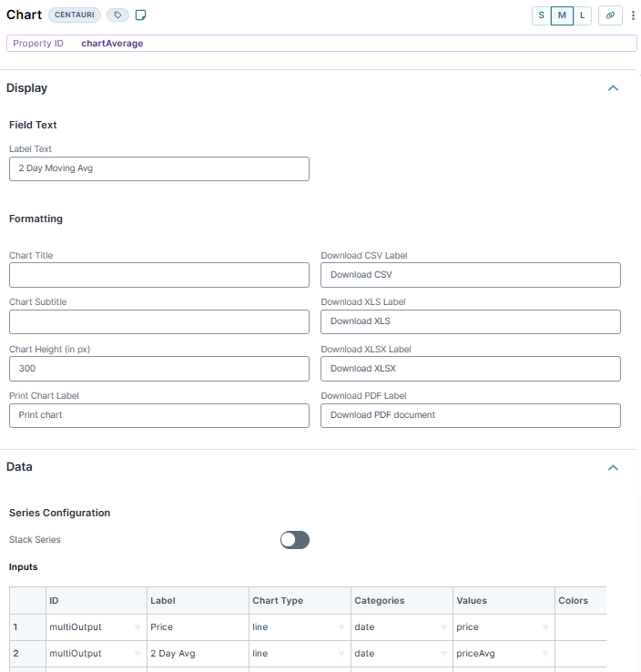641x672 pixels.
Task: Collapse the Display section chevron
Action: [613, 88]
